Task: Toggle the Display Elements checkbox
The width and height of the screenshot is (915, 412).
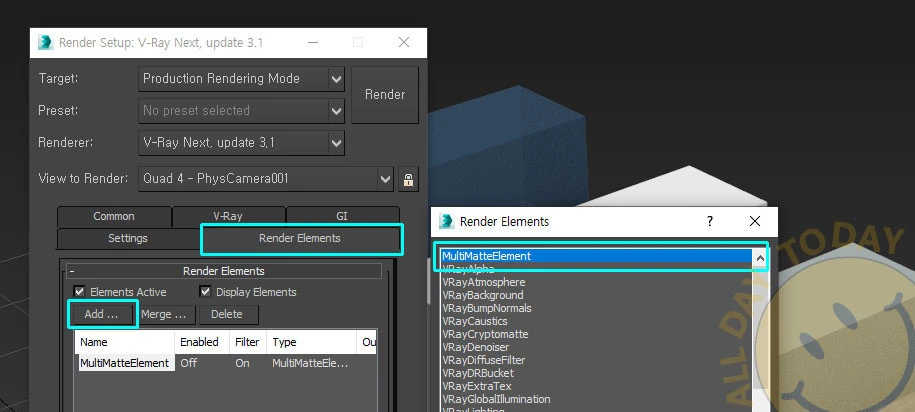Action: click(205, 292)
